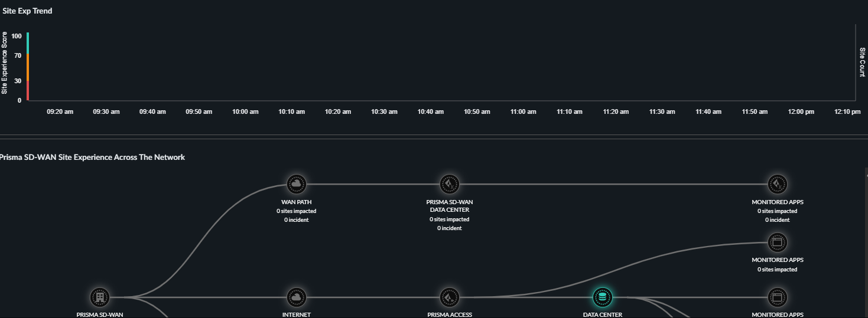
Task: Click the 11:30 am time label
Action: [662, 112]
